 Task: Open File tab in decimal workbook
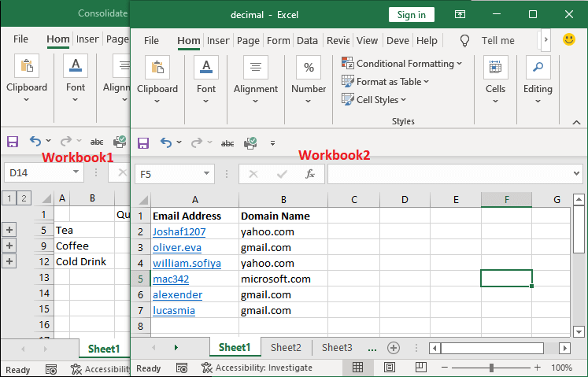pos(151,40)
